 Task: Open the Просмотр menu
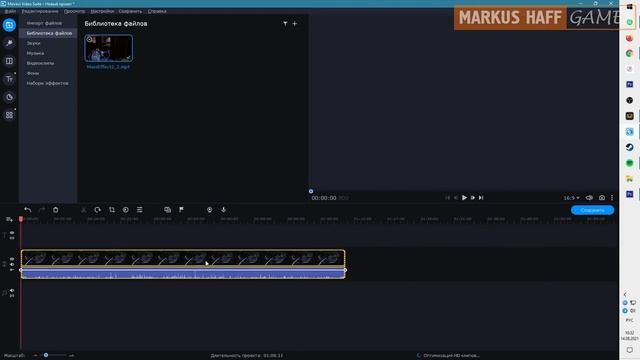coord(75,11)
